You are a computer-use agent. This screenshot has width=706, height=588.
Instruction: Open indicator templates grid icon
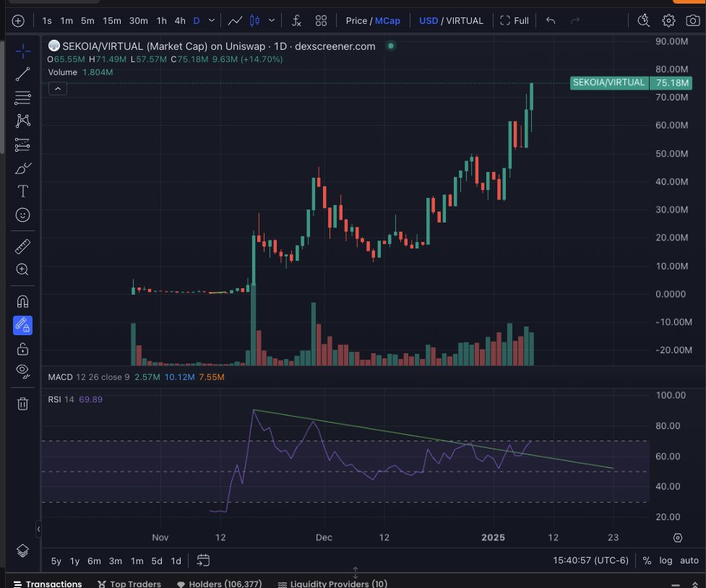(321, 21)
